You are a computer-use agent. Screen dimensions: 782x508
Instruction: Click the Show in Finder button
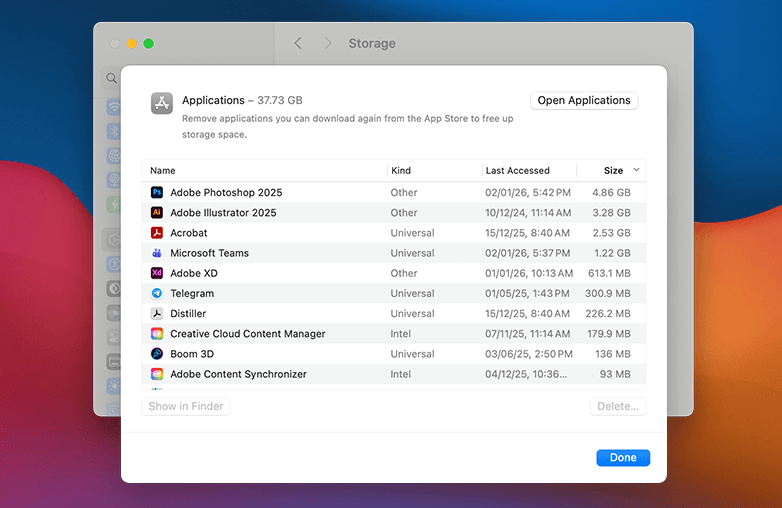186,406
